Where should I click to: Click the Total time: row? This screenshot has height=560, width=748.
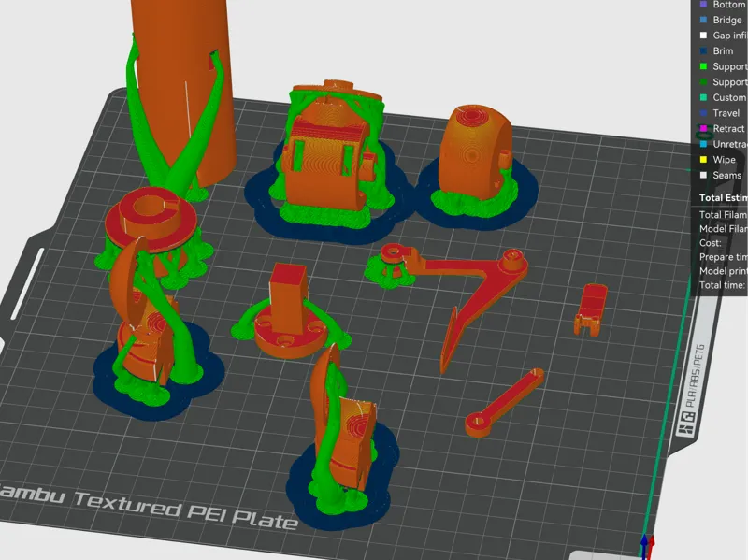point(722,285)
